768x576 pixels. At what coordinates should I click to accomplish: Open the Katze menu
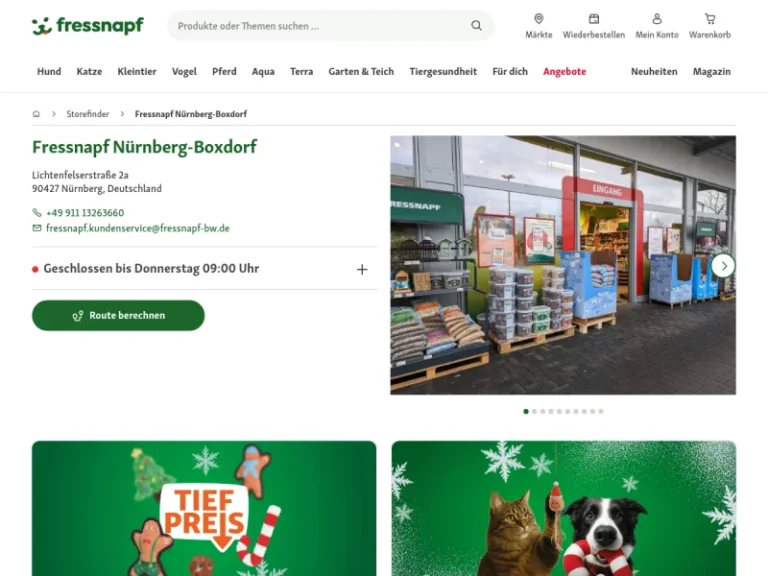click(x=89, y=72)
